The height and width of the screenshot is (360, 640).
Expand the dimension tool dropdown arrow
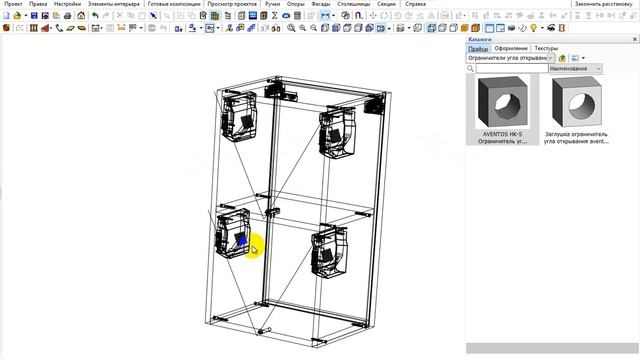pyautogui.click(x=333, y=16)
